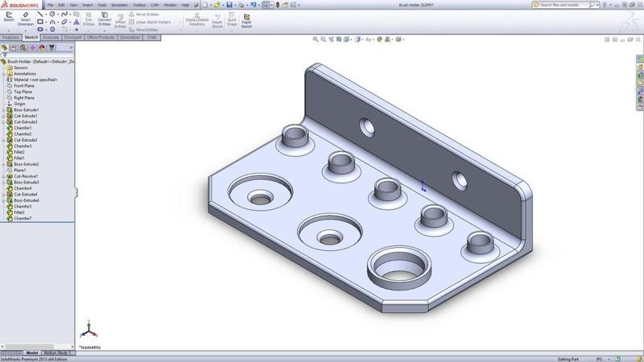Expand Cut-Revolve1 in feature tree
The height and width of the screenshot is (362, 644).
point(4,176)
